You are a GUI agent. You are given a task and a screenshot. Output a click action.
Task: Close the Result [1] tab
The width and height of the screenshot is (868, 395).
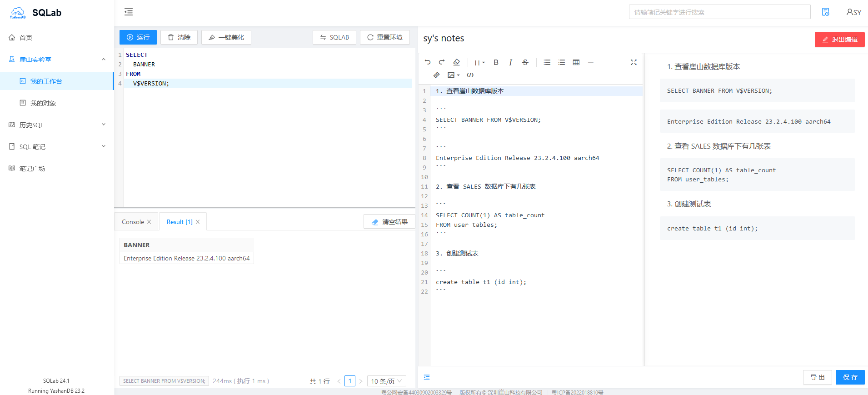point(198,222)
